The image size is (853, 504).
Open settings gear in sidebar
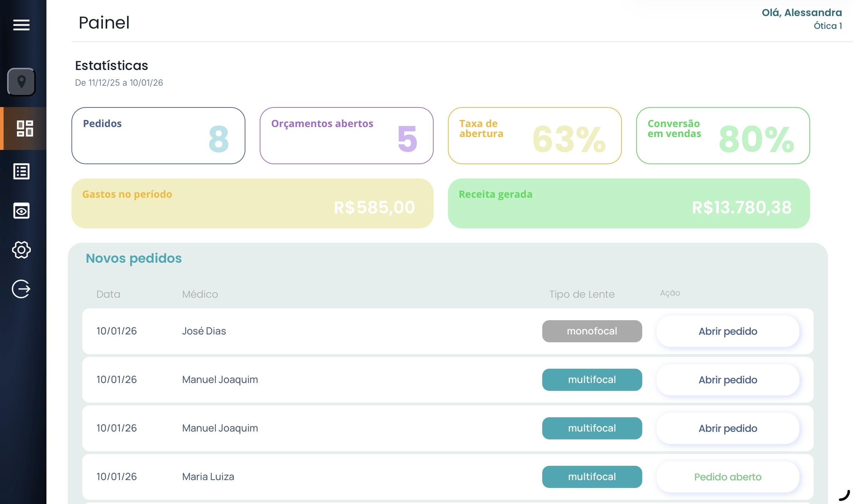pos(21,250)
